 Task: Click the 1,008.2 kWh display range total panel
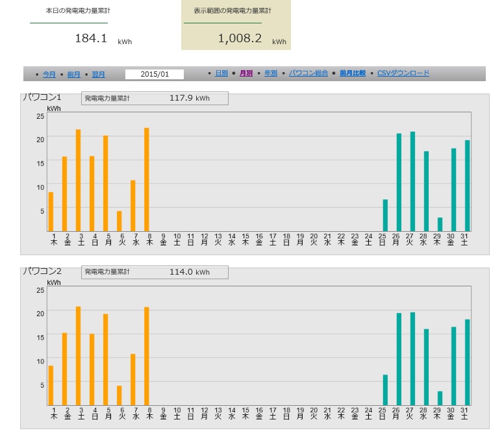point(236,25)
